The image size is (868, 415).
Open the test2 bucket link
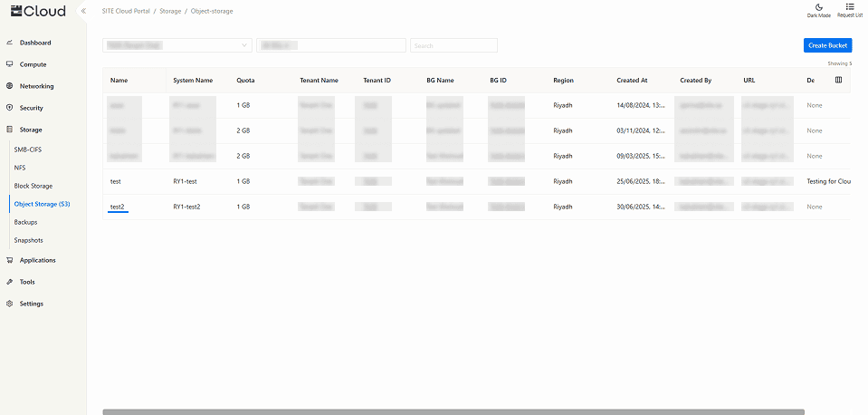pyautogui.click(x=117, y=207)
